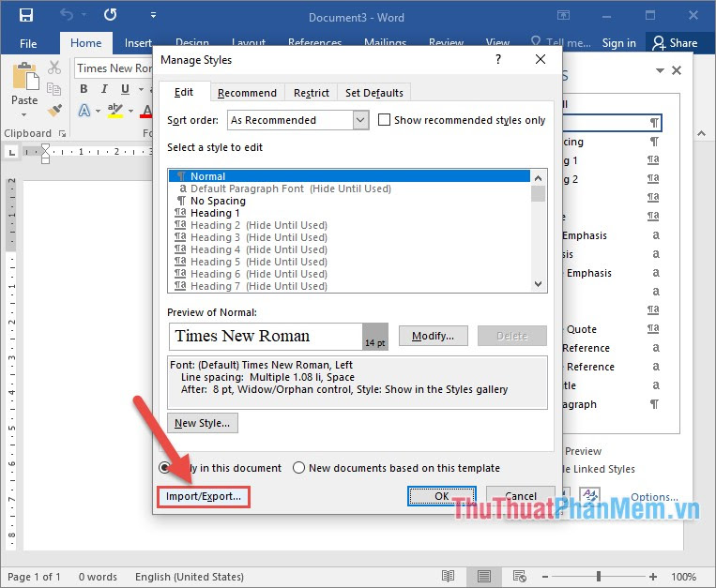Click Manage Styles help question mark

pos(498,59)
